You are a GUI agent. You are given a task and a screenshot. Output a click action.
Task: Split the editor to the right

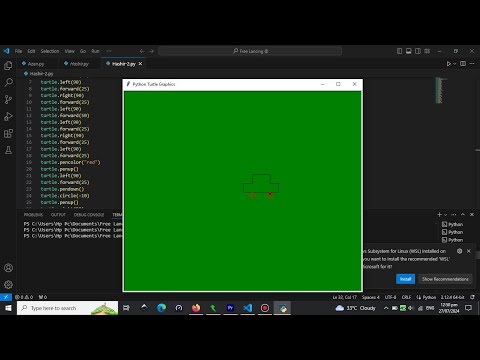click(x=463, y=64)
